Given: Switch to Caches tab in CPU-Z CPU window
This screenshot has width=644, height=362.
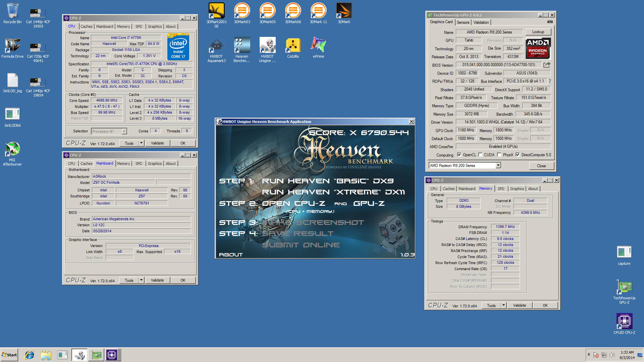Looking at the screenshot, I should [86, 26].
